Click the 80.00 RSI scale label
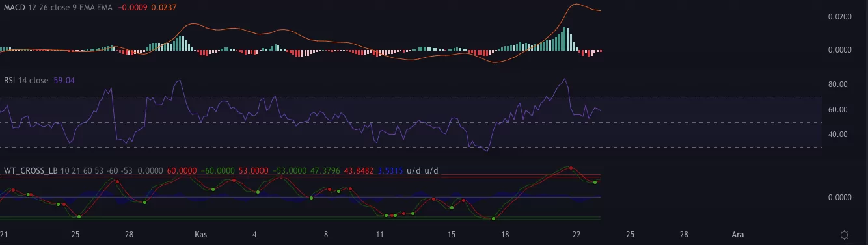Image resolution: width=868 pixels, height=245 pixels. click(838, 84)
